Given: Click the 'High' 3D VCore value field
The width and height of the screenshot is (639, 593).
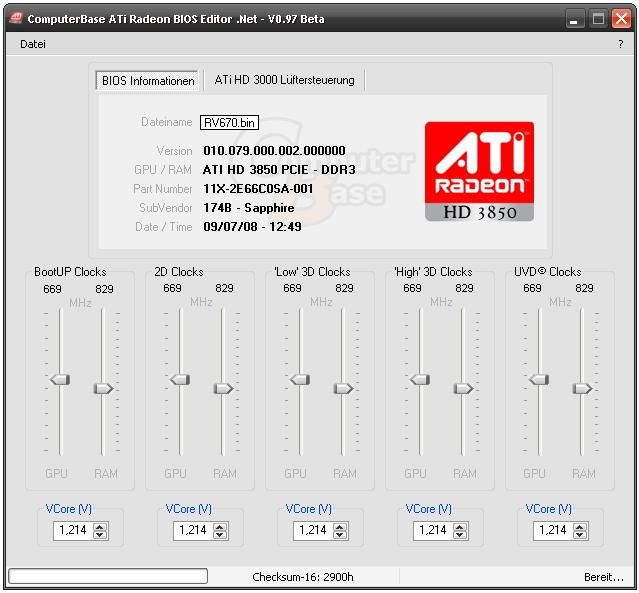Looking at the screenshot, I should [x=433, y=531].
